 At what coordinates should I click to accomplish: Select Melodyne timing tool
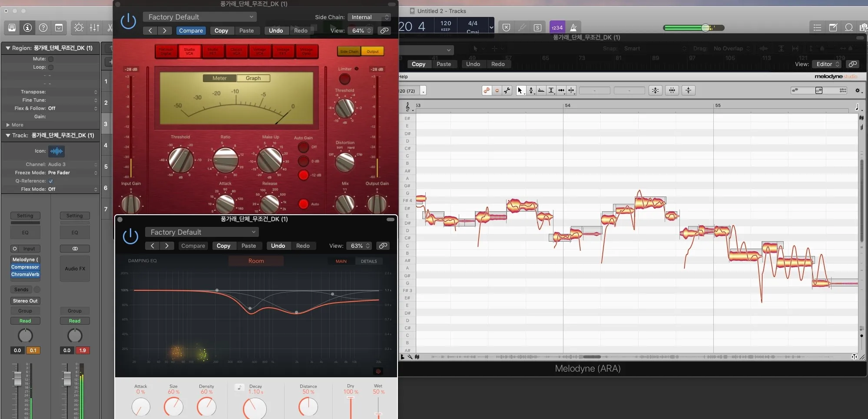[x=561, y=90]
